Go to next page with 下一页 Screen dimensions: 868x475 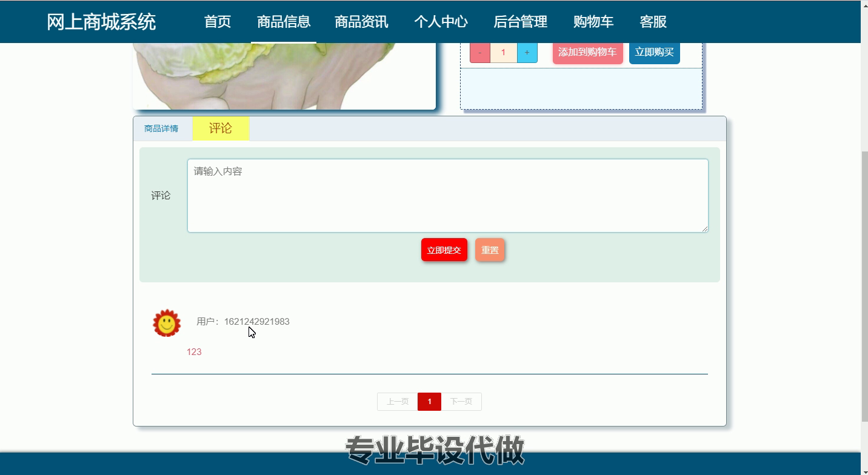(x=461, y=402)
